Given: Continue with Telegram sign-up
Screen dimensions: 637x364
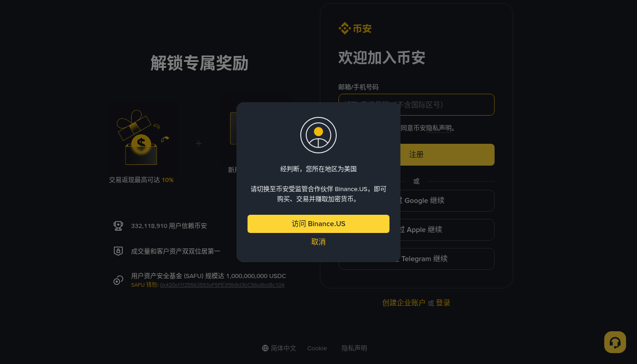Looking at the screenshot, I should pos(416,259).
